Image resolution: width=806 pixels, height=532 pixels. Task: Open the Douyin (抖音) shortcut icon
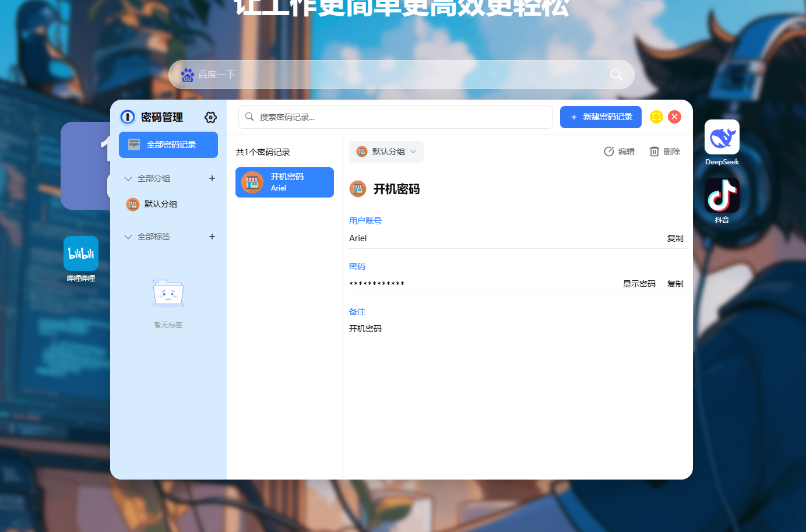(721, 196)
